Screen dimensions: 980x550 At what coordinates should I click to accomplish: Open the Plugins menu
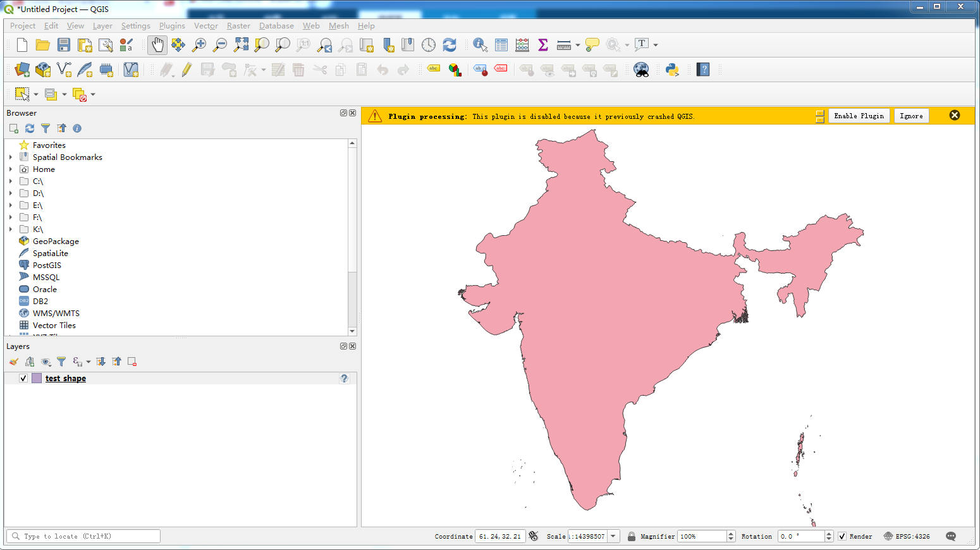click(172, 26)
